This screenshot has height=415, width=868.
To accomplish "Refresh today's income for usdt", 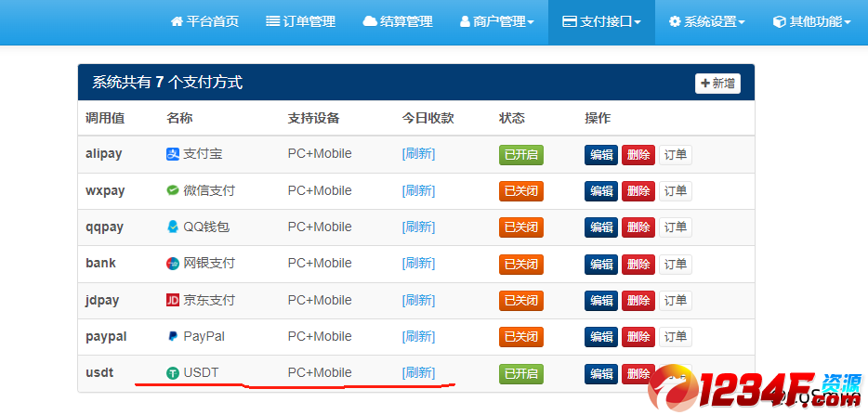I will click(x=418, y=373).
